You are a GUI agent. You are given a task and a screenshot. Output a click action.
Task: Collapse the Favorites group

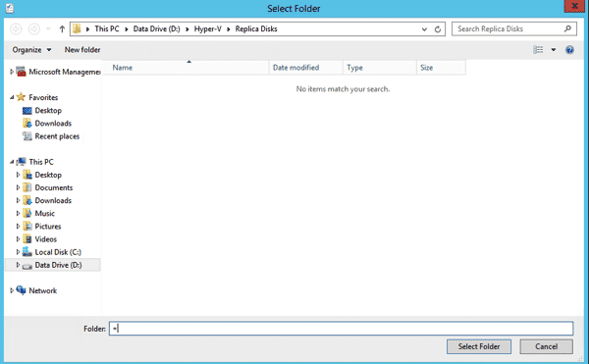(x=12, y=97)
